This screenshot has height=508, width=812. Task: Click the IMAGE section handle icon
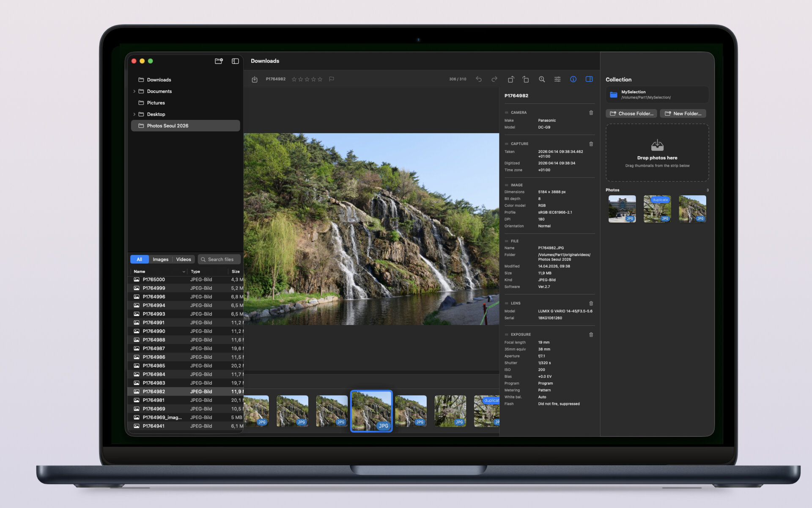(507, 185)
